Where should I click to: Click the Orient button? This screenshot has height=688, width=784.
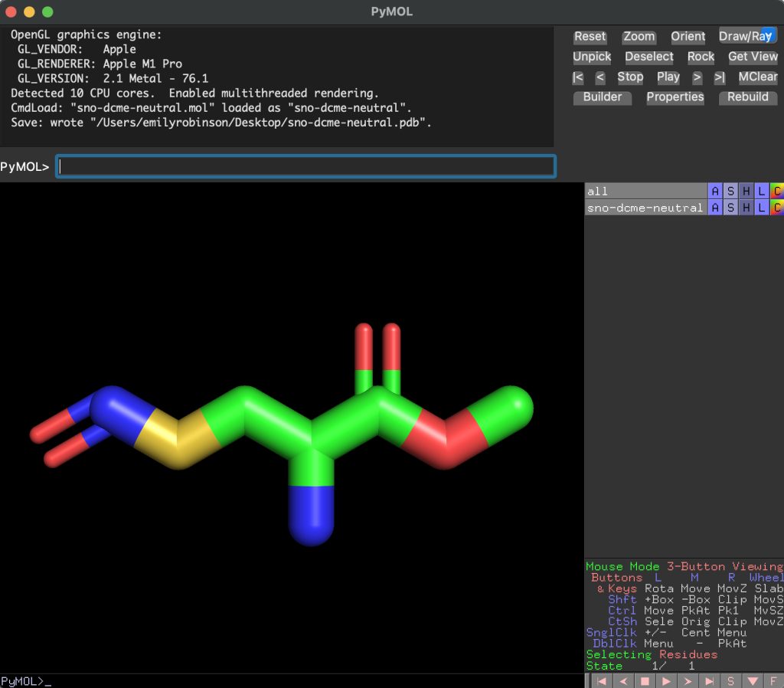click(x=688, y=37)
